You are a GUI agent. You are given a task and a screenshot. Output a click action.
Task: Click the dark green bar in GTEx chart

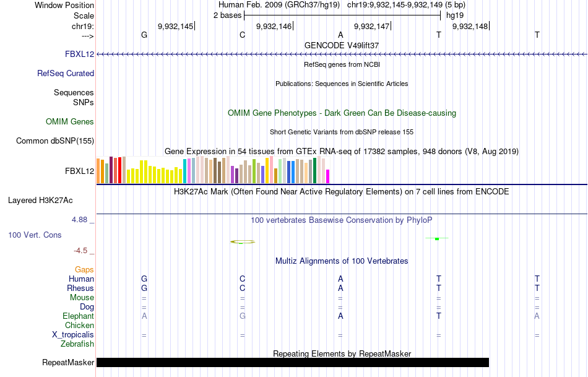(314, 171)
